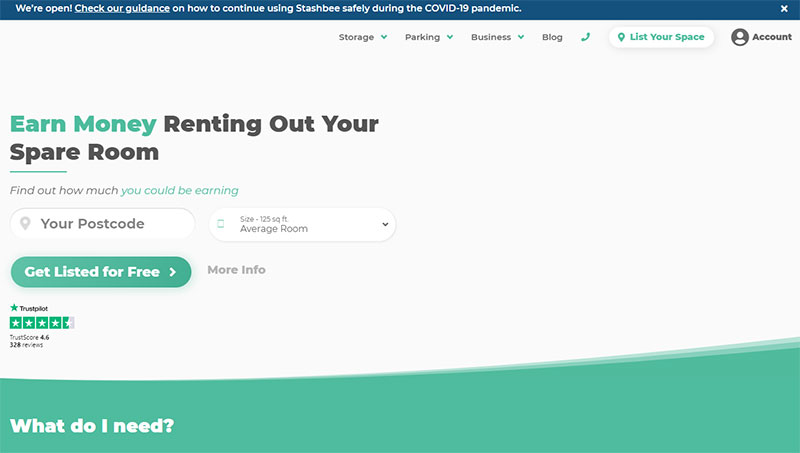Click the arrow on Get Listed for Free
Image resolution: width=800 pixels, height=453 pixels.
tap(172, 272)
